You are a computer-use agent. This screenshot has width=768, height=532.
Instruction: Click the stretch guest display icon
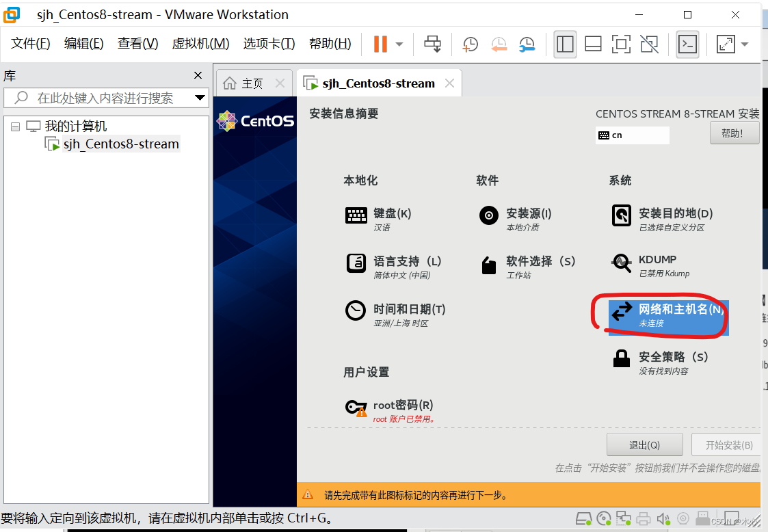pyautogui.click(x=726, y=44)
